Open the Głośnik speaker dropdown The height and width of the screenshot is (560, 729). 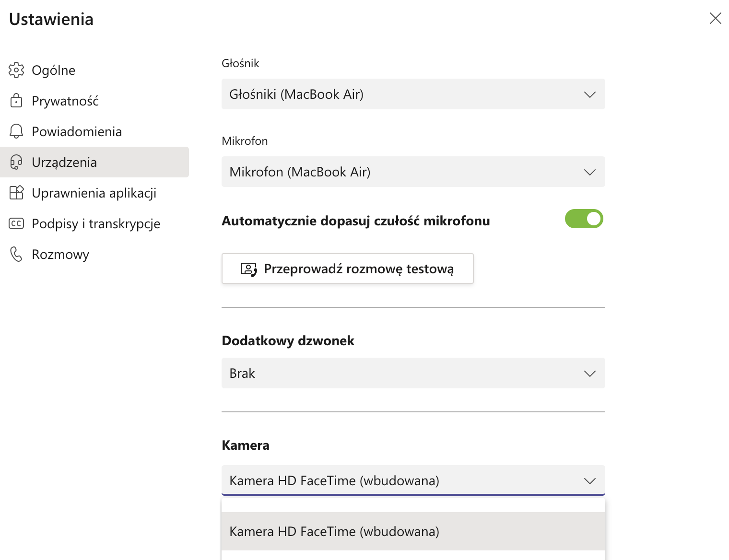pos(413,94)
